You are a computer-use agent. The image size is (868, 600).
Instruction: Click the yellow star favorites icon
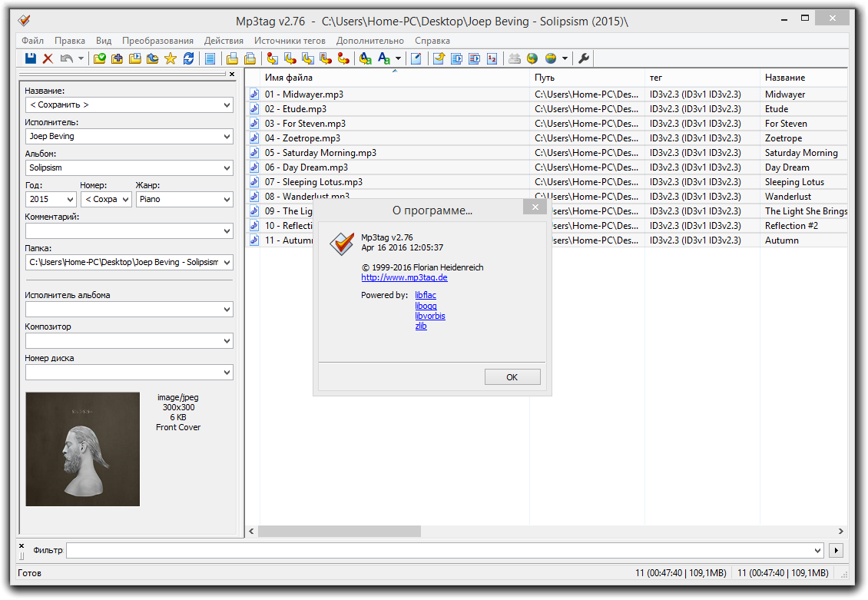tap(171, 58)
